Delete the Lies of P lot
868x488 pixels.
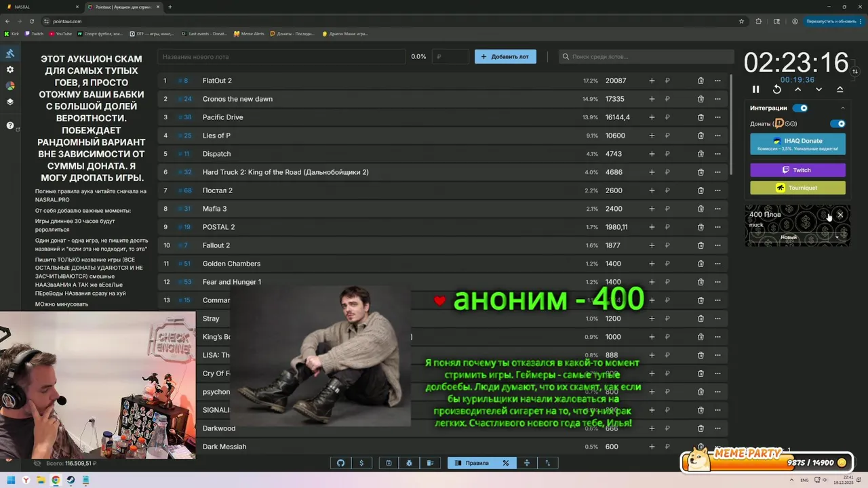[x=701, y=136]
